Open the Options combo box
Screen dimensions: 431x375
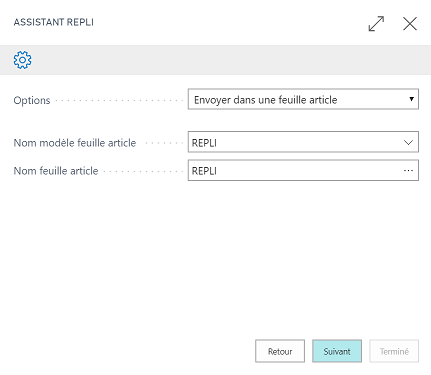[303, 99]
